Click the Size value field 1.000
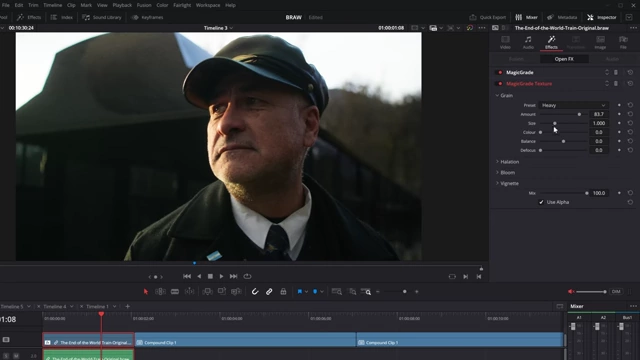This screenshot has width=640, height=360. tap(599, 123)
